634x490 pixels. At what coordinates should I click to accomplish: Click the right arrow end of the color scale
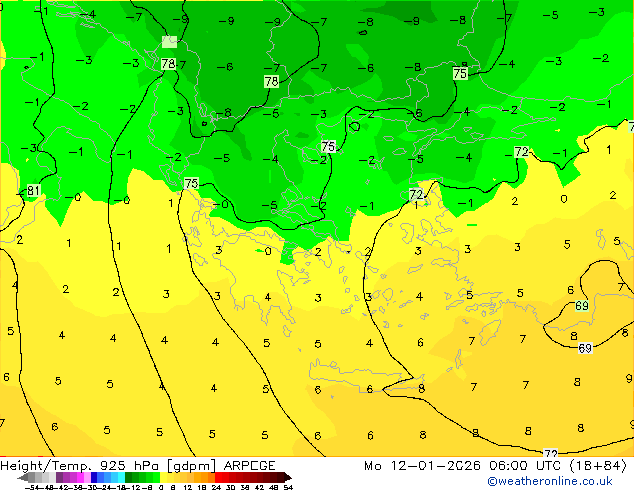(288, 478)
